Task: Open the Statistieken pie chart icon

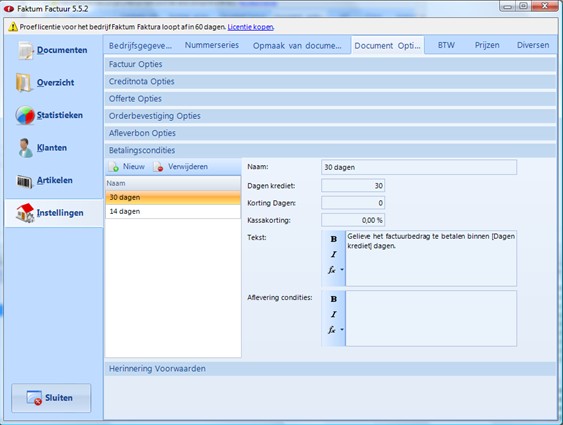Action: click(25, 115)
